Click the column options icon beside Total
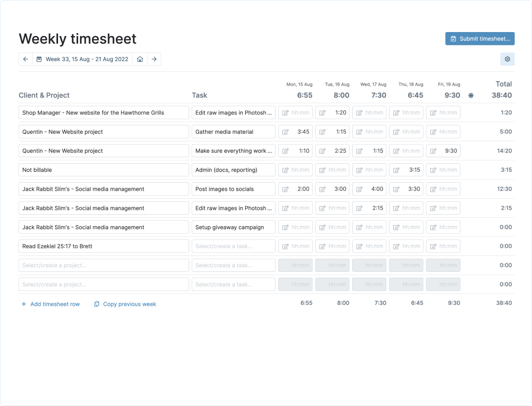532x406 pixels. point(471,95)
